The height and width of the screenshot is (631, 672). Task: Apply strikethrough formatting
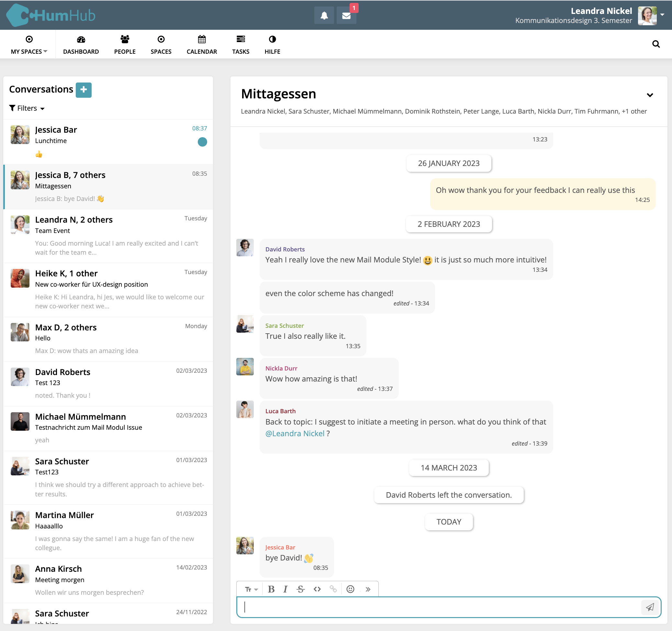300,589
